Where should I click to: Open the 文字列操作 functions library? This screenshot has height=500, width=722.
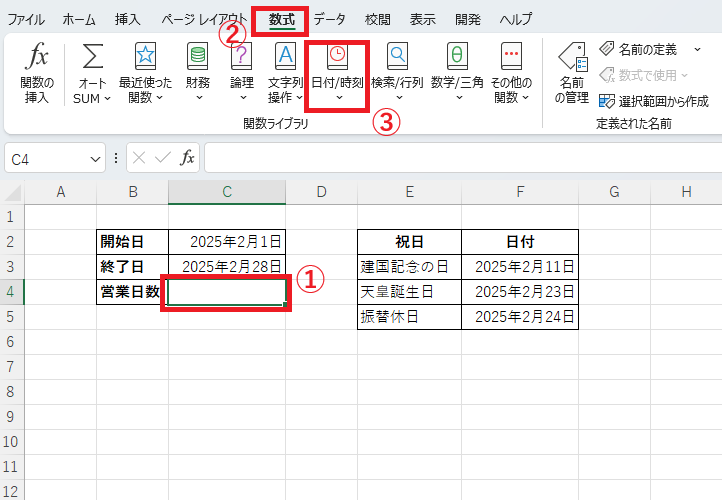[x=285, y=73]
